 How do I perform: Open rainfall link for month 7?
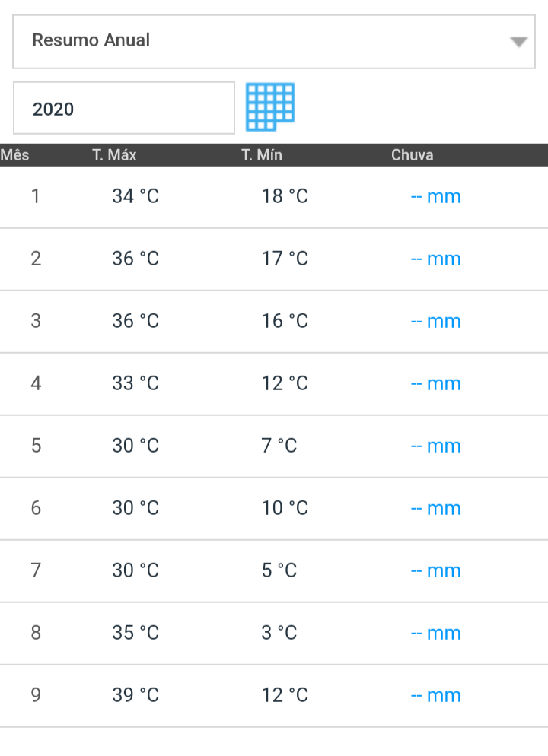tap(435, 571)
